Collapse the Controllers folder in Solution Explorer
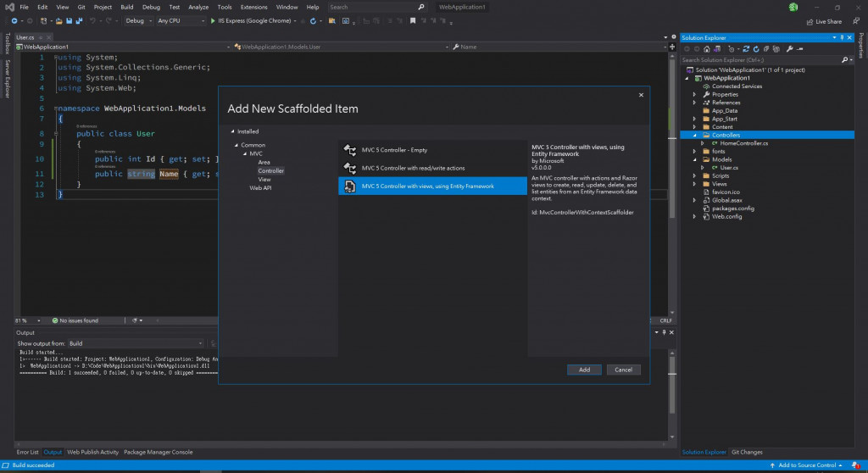The width and height of the screenshot is (868, 473). coord(695,135)
